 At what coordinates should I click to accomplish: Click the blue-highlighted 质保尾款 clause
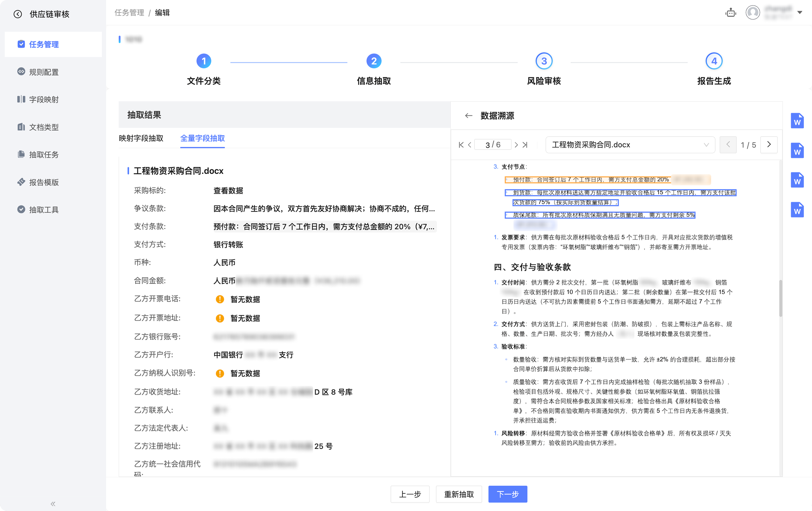pos(600,215)
